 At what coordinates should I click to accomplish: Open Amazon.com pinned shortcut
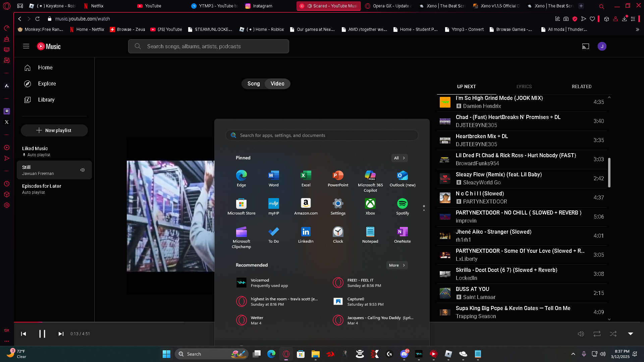306,206
